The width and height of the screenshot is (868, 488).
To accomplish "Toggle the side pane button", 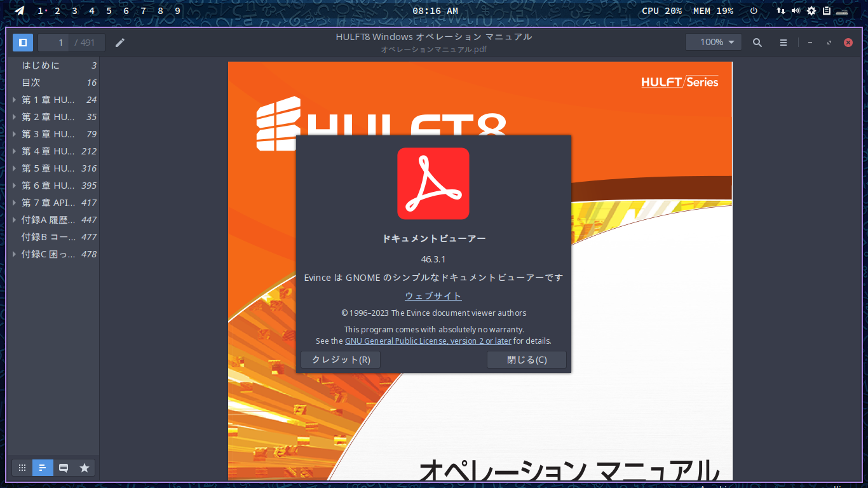I will tap(23, 43).
